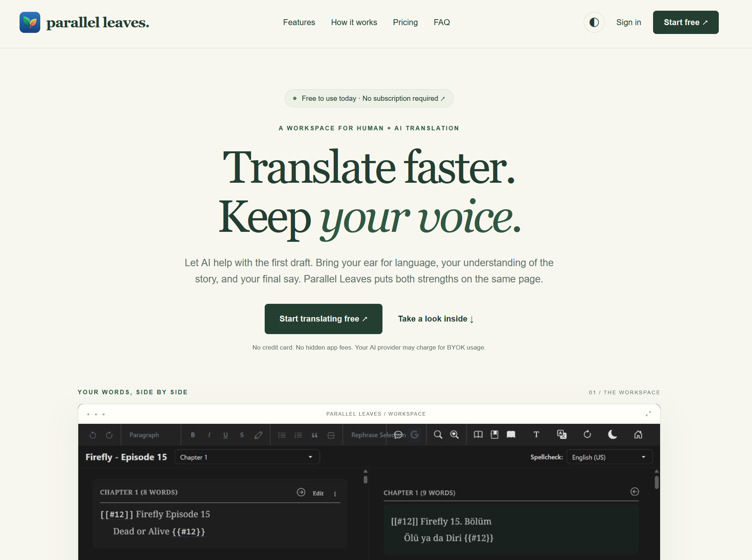This screenshot has height=560, width=752.
Task: Click Take a look inside link
Action: pyautogui.click(x=436, y=319)
